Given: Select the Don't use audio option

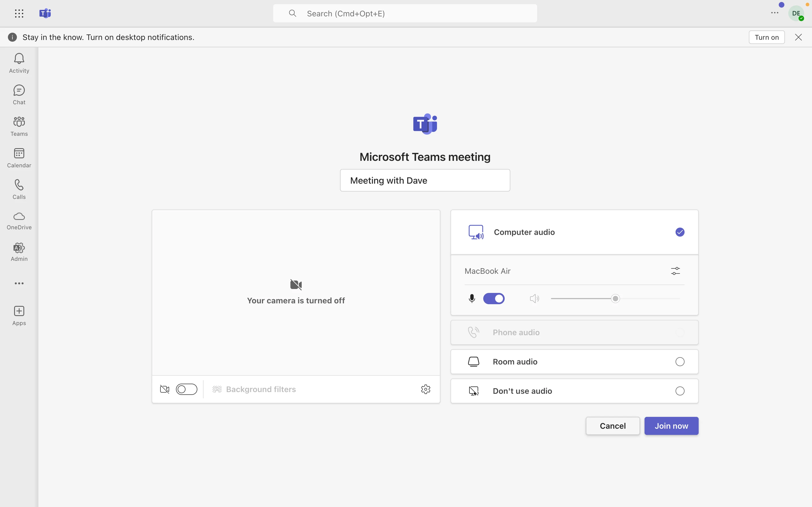Looking at the screenshot, I should pyautogui.click(x=679, y=391).
